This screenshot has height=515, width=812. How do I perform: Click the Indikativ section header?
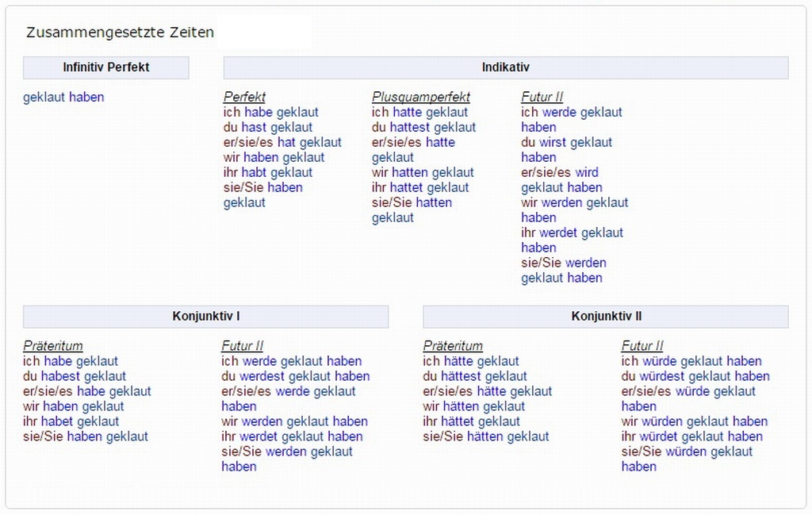coord(505,67)
